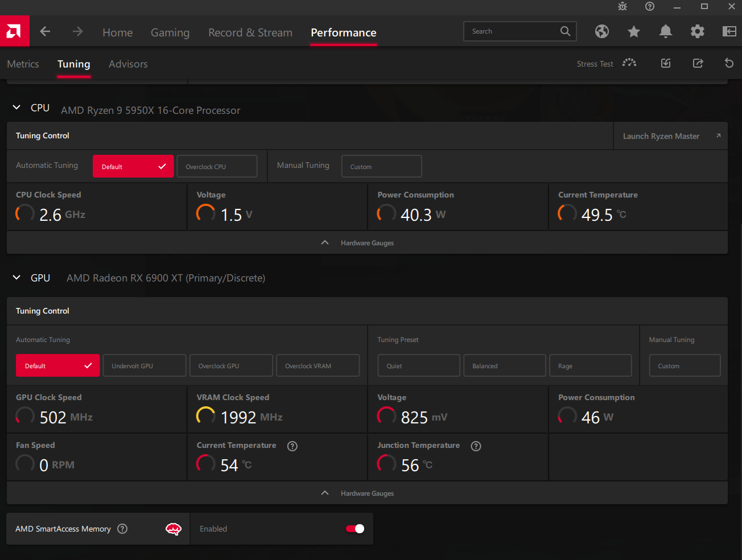Image resolution: width=742 pixels, height=560 pixels.
Task: Click the CPU Power Consumption 40.3 W value
Action: pyautogui.click(x=423, y=215)
